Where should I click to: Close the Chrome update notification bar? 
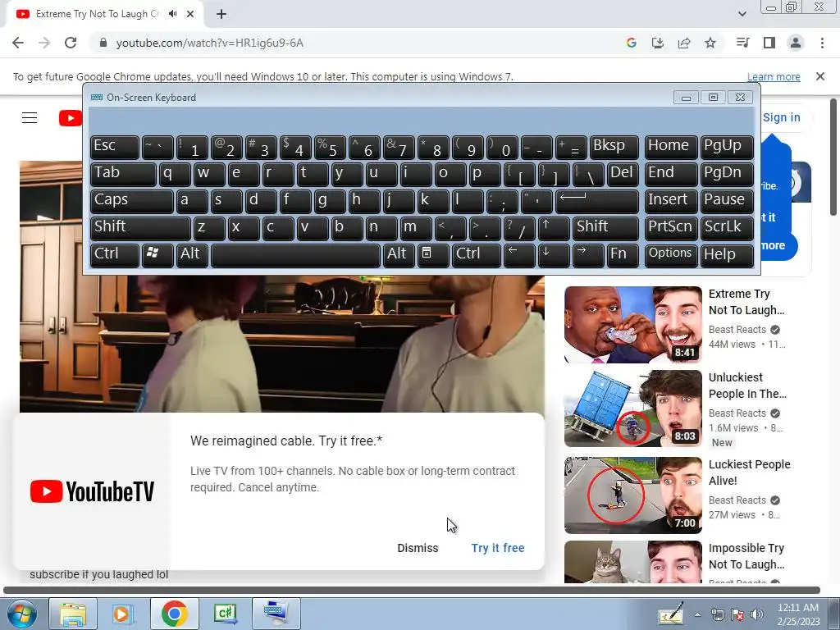click(x=820, y=76)
